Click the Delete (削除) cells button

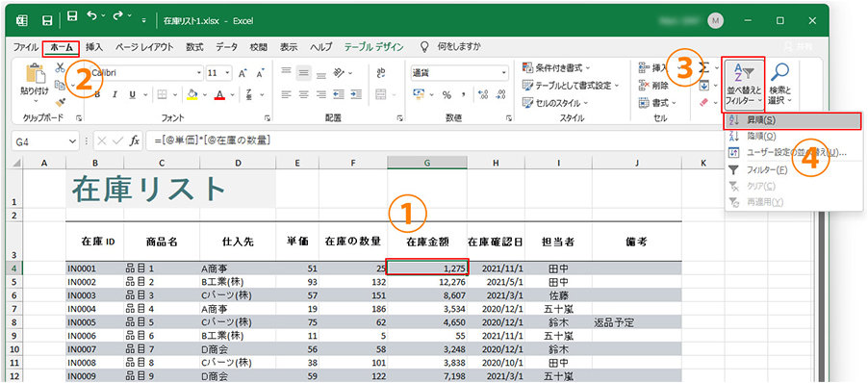tap(654, 86)
